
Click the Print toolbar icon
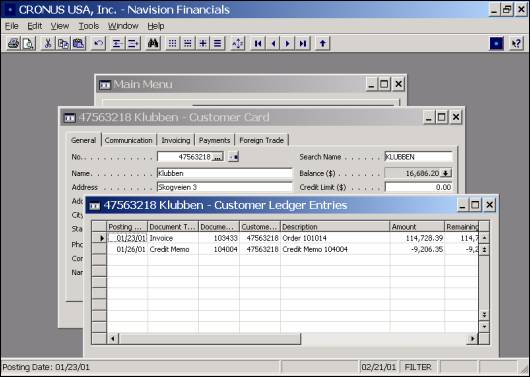tap(14, 43)
